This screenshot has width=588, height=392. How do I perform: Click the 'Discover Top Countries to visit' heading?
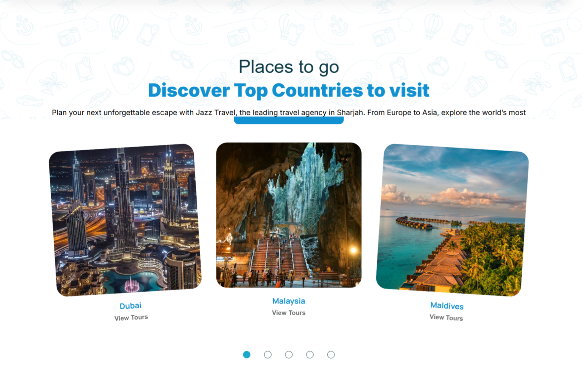pos(289,90)
